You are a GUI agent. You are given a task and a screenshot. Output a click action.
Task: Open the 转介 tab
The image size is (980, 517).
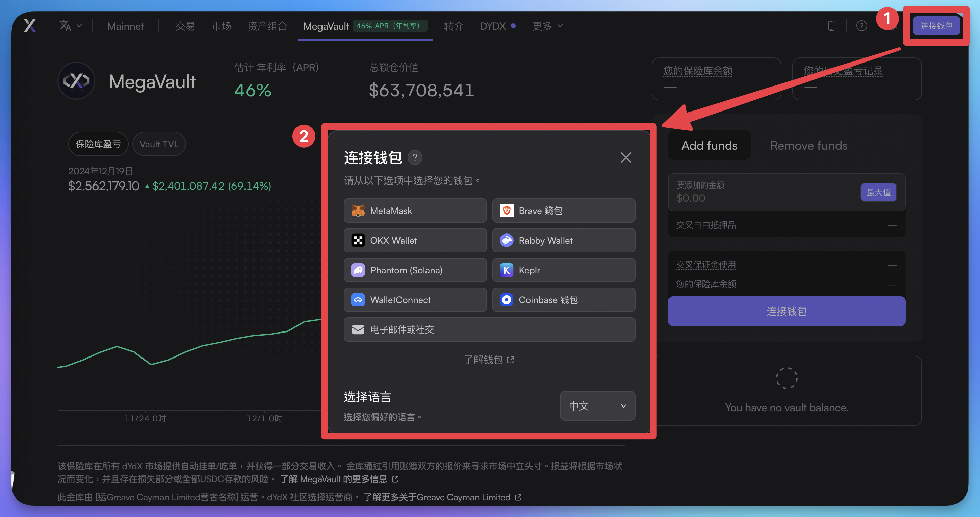[454, 26]
